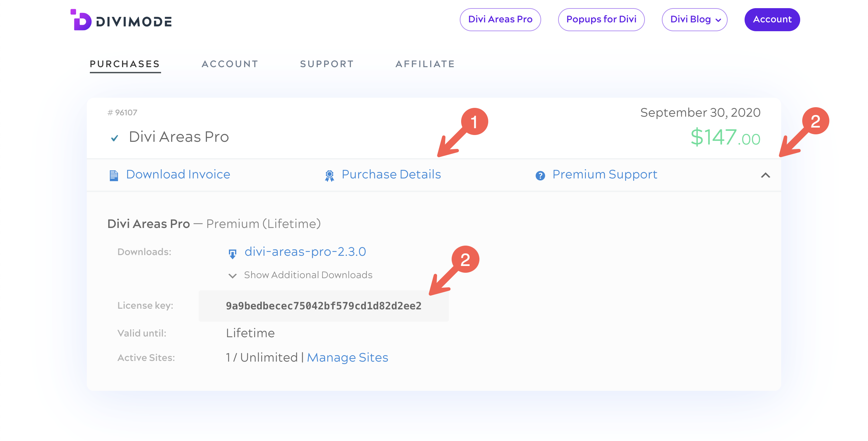Open Popups for Divi page
The image size is (868, 441).
click(x=601, y=19)
